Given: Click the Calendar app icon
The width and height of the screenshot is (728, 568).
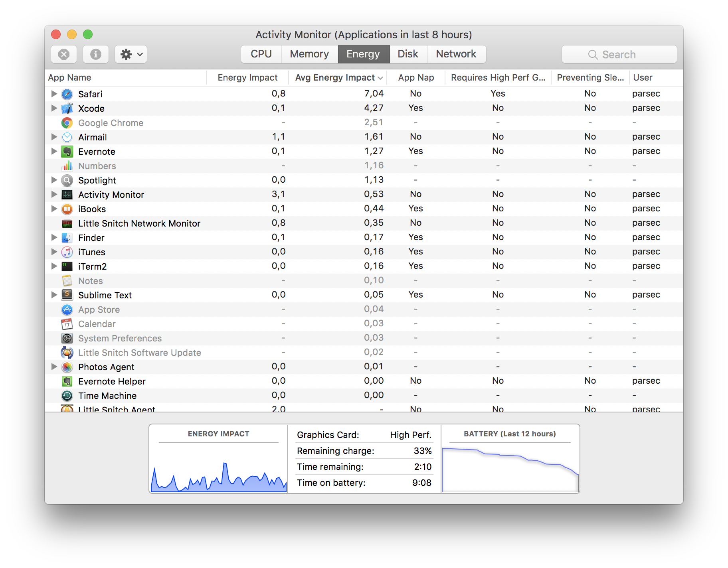Looking at the screenshot, I should pyautogui.click(x=67, y=324).
